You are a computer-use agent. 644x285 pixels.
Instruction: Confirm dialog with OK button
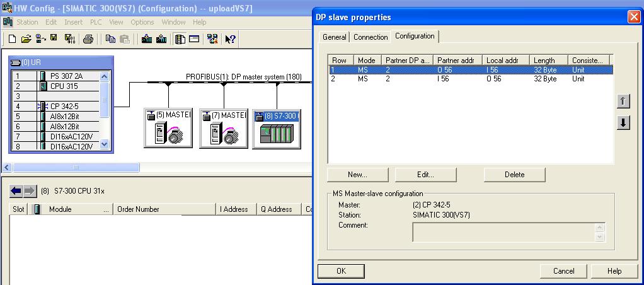342,271
